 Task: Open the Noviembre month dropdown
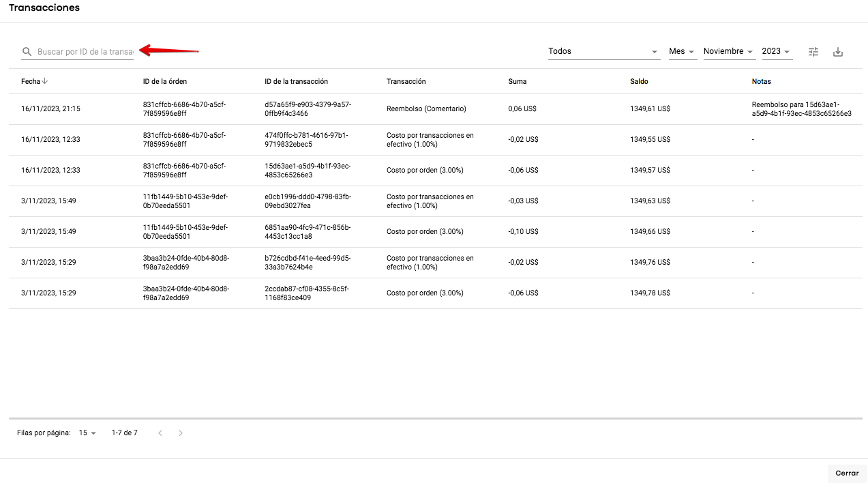coord(729,51)
